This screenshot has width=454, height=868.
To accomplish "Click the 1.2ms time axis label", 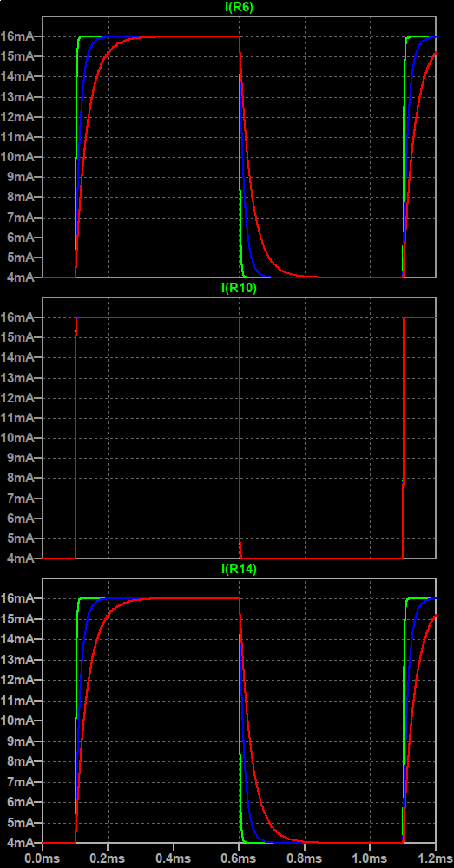I will click(x=435, y=857).
